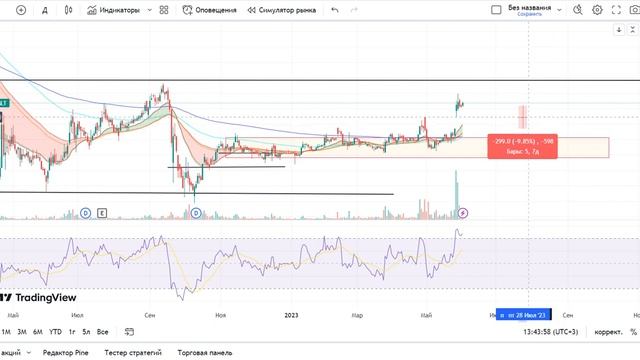The width and height of the screenshot is (640, 360).
Task: Click the blue 28 Июл '23 date label
Action: (524, 315)
